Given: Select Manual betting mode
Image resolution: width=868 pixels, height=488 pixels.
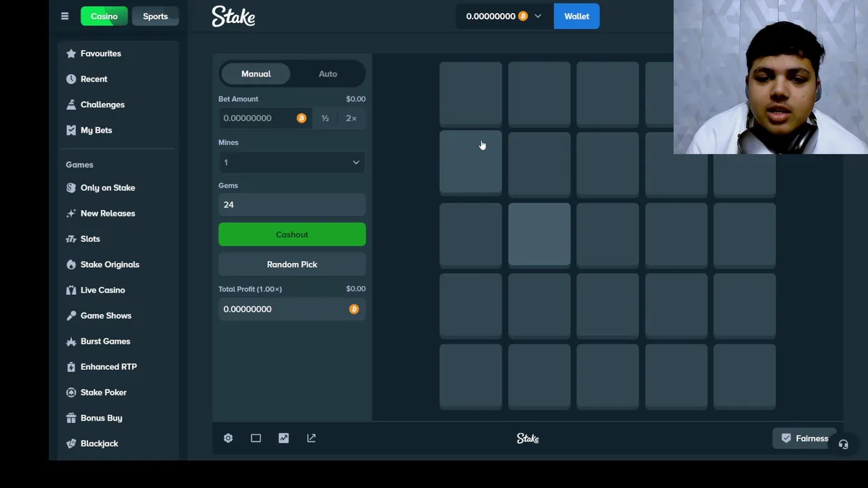Looking at the screenshot, I should (x=256, y=74).
